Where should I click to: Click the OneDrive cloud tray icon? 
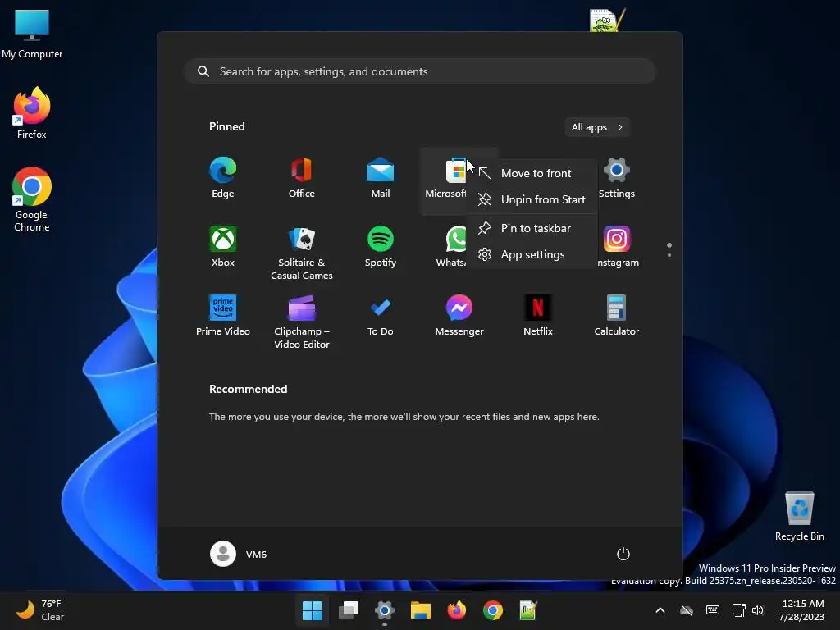[687, 610]
